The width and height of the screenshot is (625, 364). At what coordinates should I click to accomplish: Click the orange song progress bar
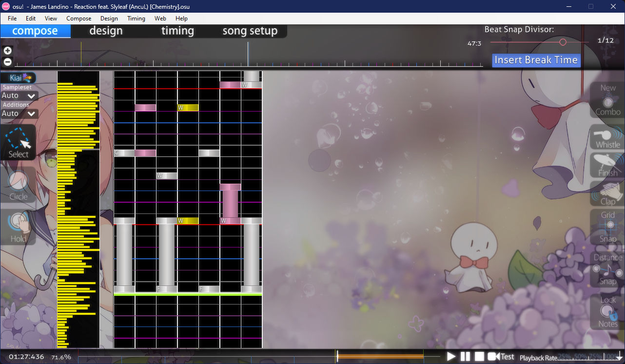pos(380,357)
